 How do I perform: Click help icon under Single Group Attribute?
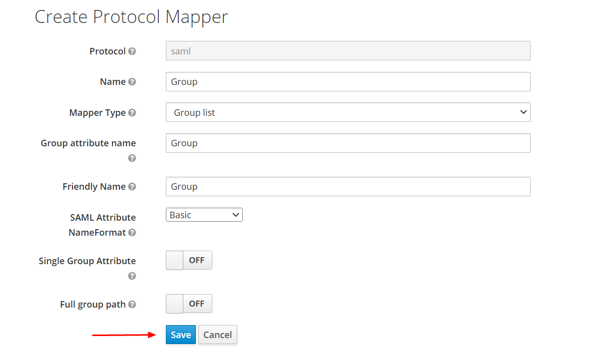132,276
